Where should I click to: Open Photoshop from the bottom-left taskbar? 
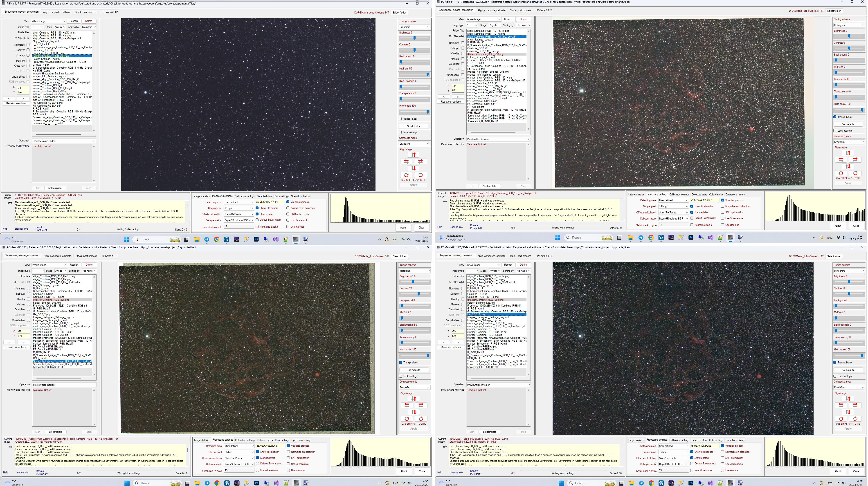point(256,483)
